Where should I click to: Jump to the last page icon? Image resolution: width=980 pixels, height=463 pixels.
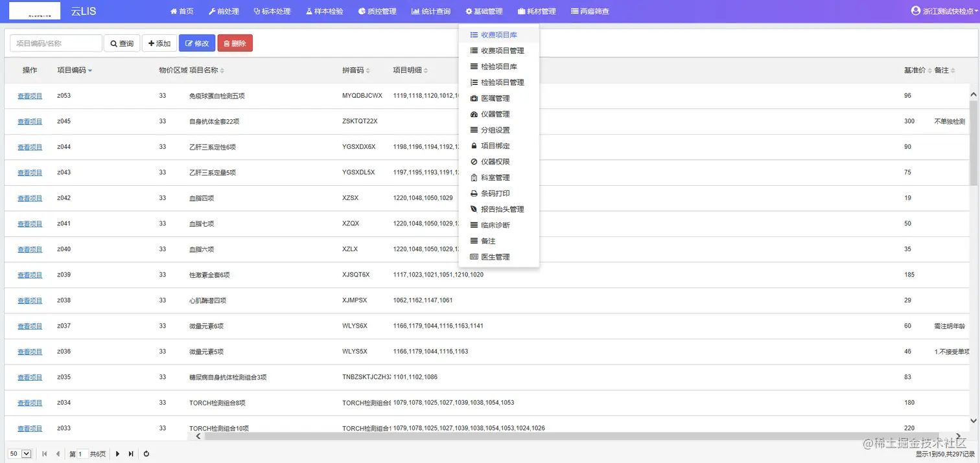coord(132,454)
